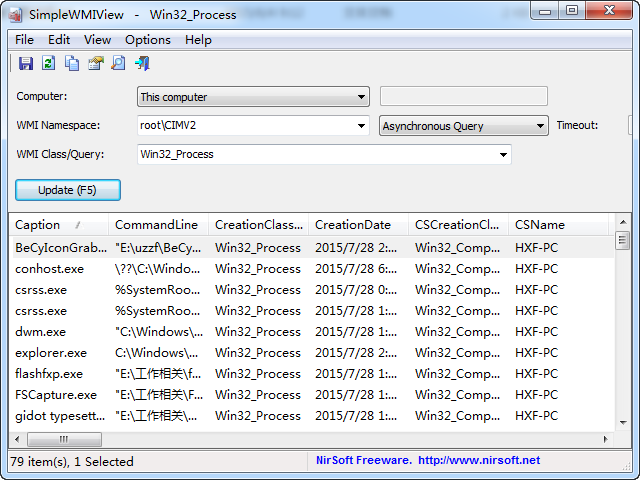This screenshot has height=480, width=640.
Task: Click the Find magnifier toolbar icon
Action: pos(118,64)
